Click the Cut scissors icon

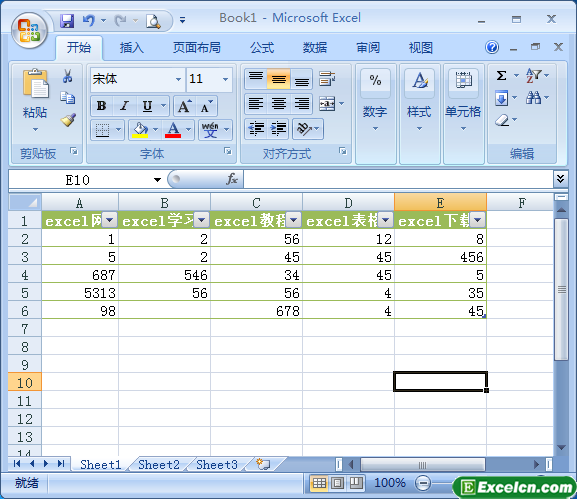[67, 76]
